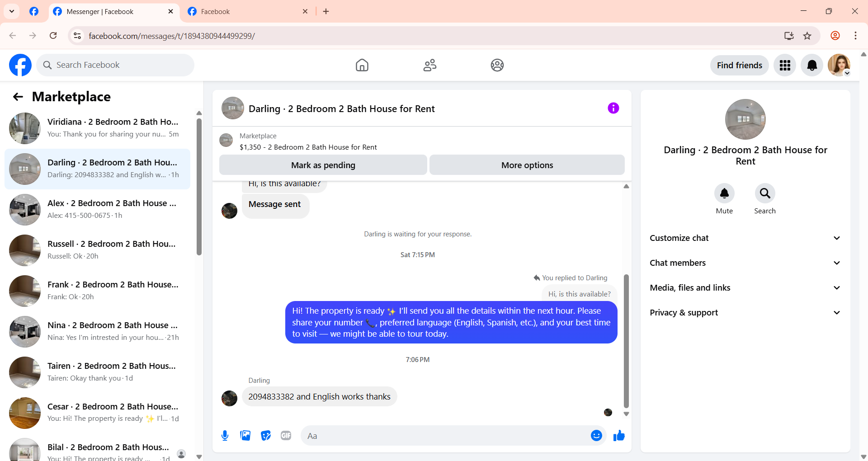This screenshot has height=461, width=868.
Task: Open the Facebook menu grid icon
Action: click(x=785, y=66)
